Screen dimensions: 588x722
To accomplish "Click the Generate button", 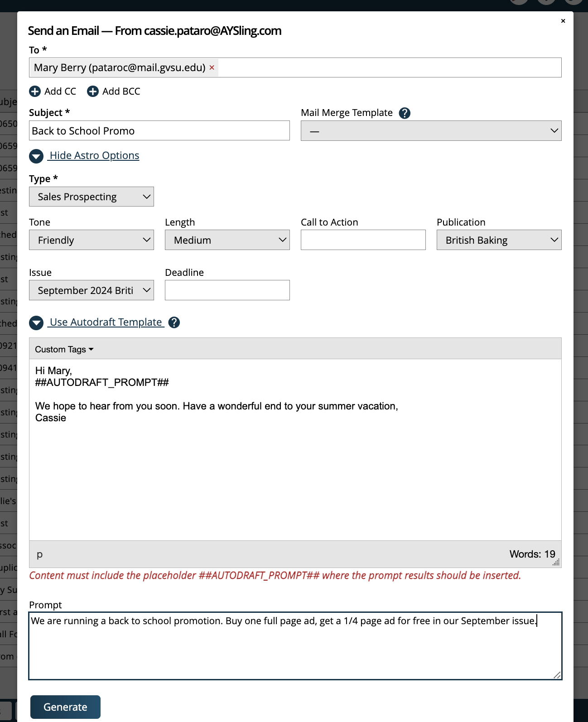I will click(x=65, y=707).
